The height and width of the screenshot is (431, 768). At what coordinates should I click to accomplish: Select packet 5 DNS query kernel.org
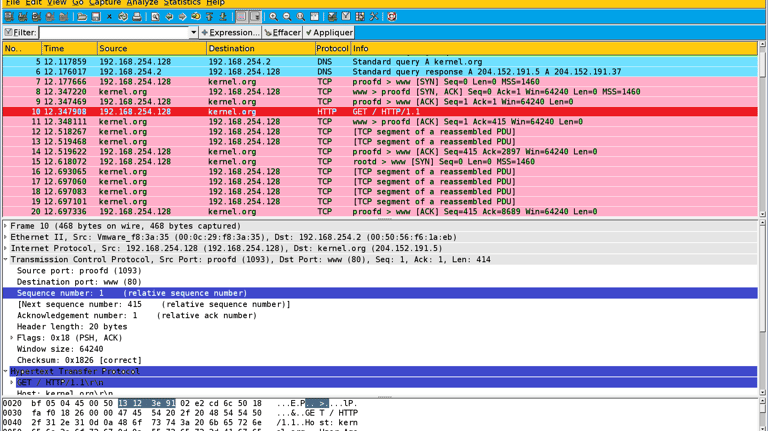pyautogui.click(x=380, y=62)
